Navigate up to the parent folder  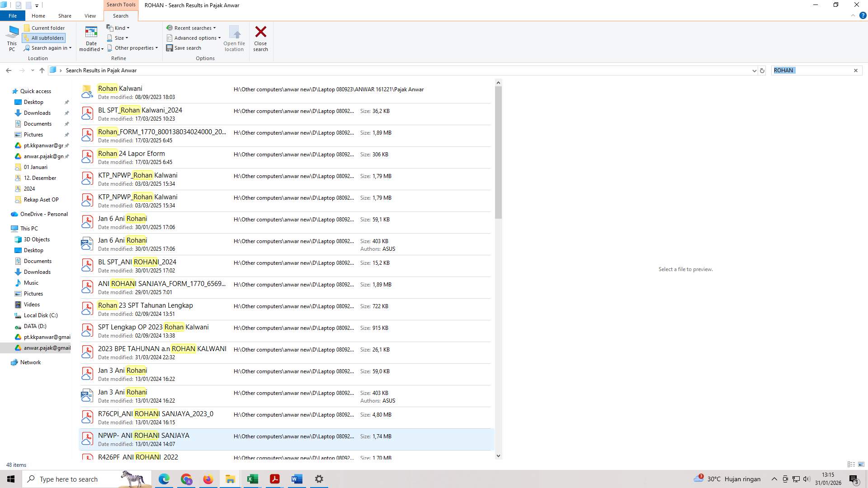coord(42,70)
